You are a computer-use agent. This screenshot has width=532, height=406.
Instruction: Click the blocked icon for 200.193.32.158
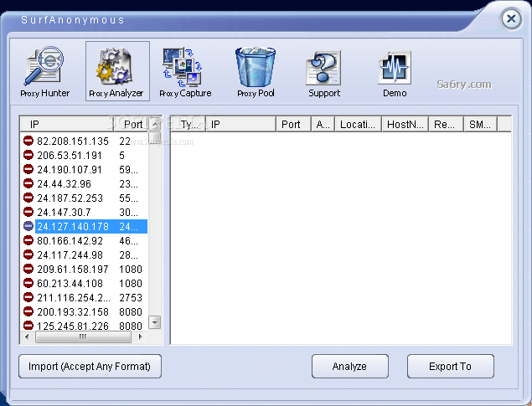[x=28, y=311]
